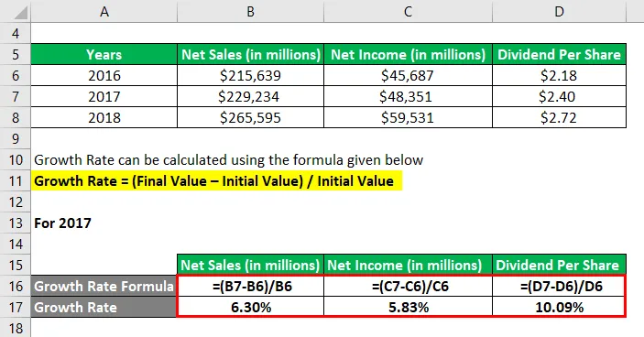Click the grey Growth Rate Formula label
644x337 pixels.
(x=104, y=286)
